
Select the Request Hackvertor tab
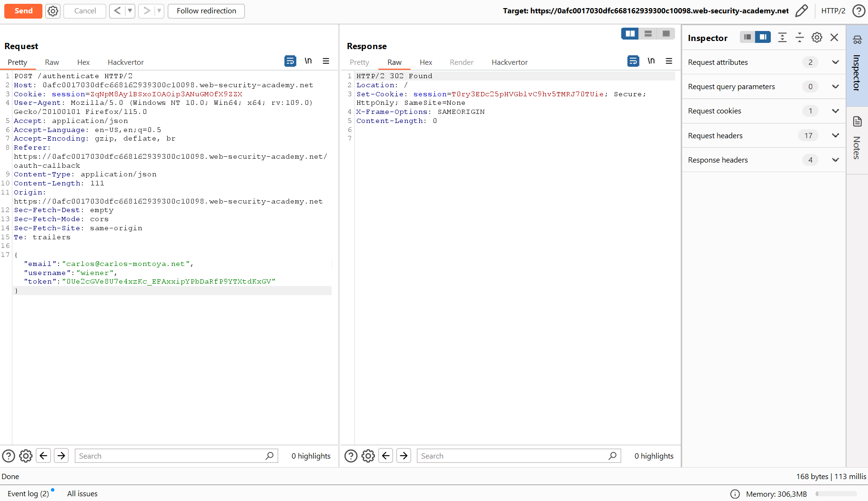pyautogui.click(x=126, y=62)
